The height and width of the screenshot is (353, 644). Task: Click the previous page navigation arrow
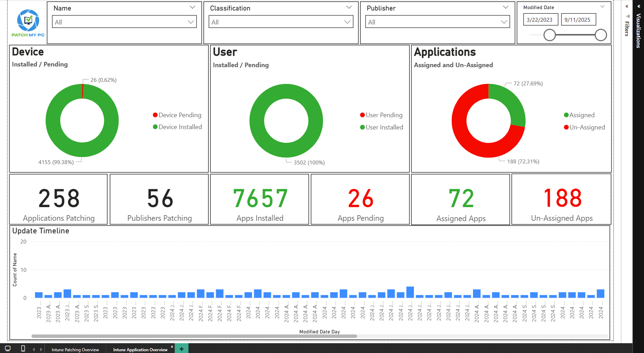tap(34, 348)
